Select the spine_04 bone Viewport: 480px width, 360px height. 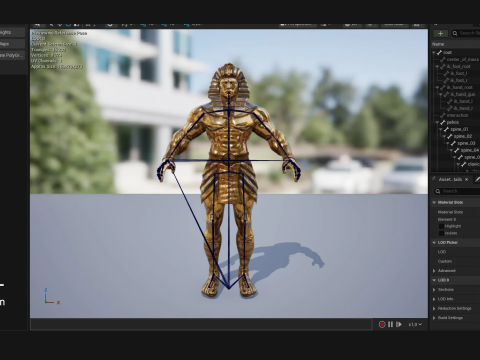coord(470,150)
